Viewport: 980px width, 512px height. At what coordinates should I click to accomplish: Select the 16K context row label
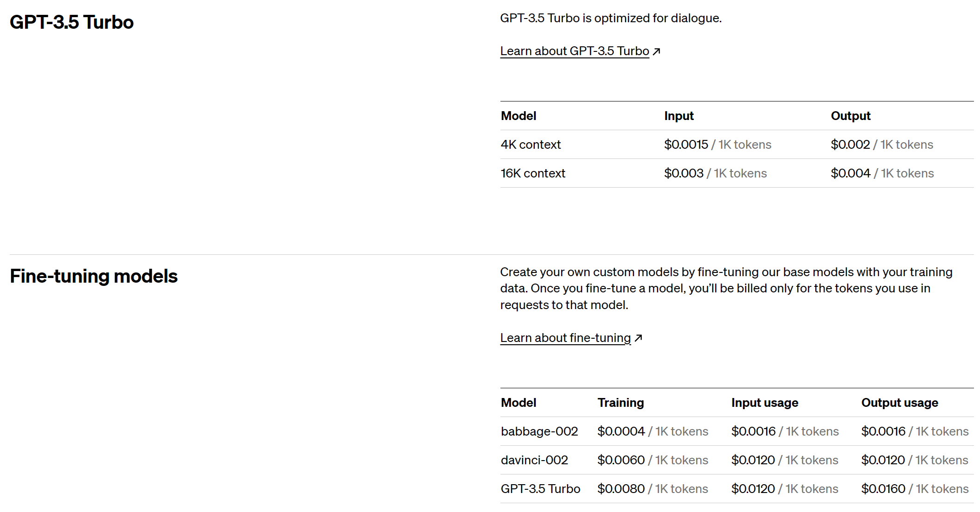coord(533,173)
